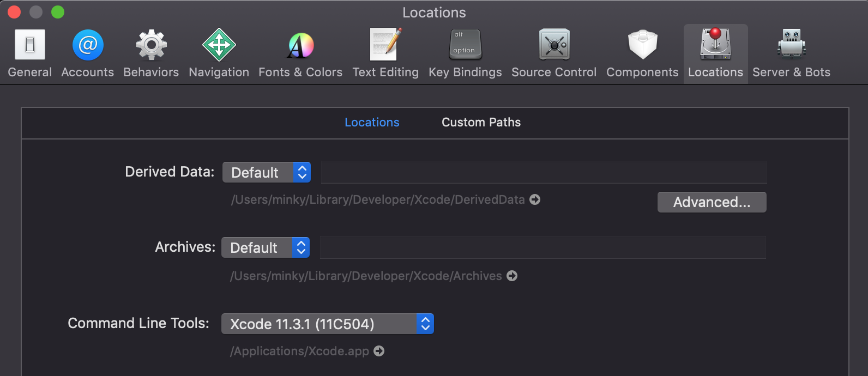Open Source Control preferences

(554, 53)
